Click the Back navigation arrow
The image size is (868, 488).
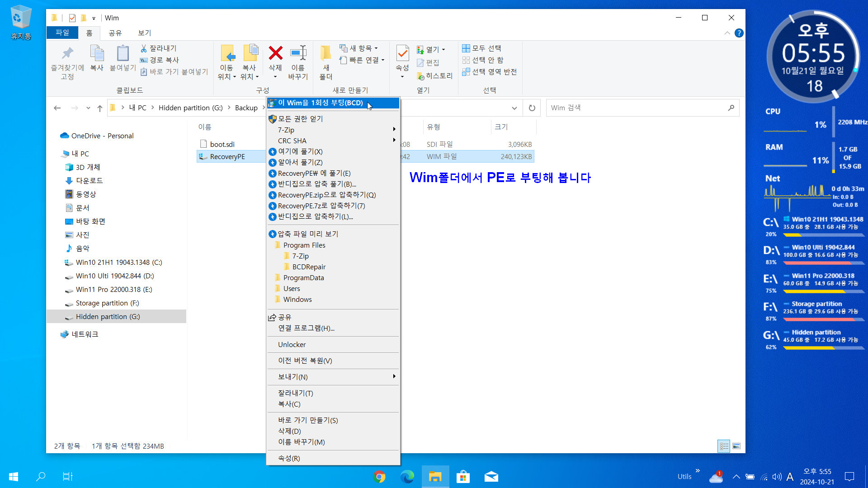[57, 108]
